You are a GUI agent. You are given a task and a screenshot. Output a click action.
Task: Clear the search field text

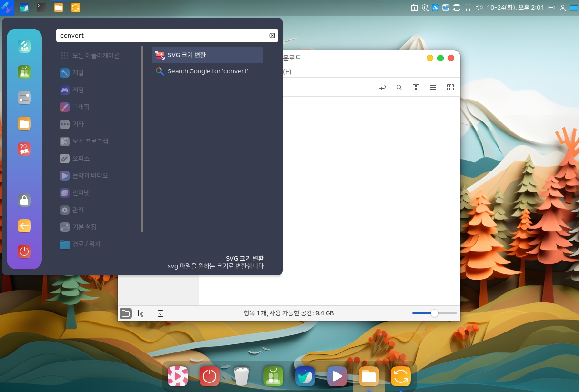(271, 36)
